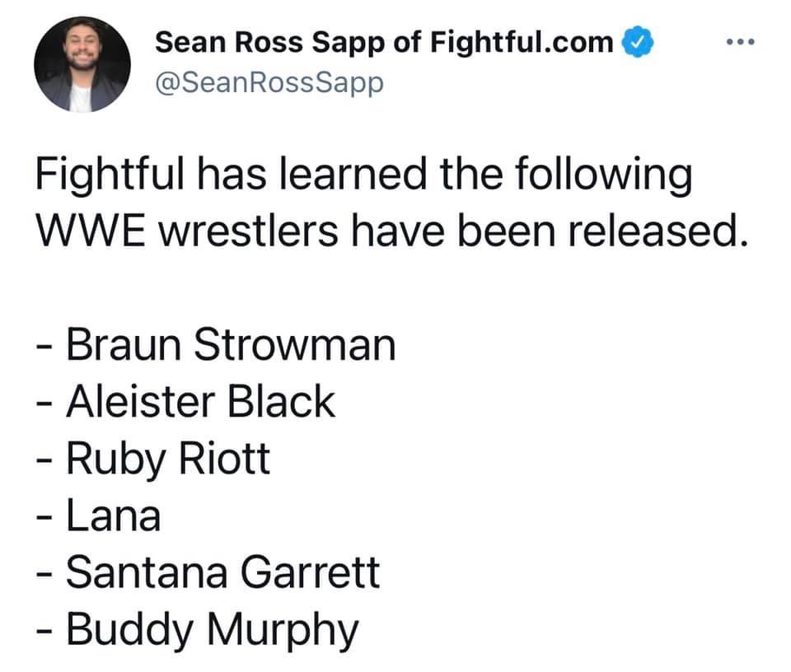Select "Santana Garrett" in the list
Viewport: 791px width, 672px height.
(222, 573)
